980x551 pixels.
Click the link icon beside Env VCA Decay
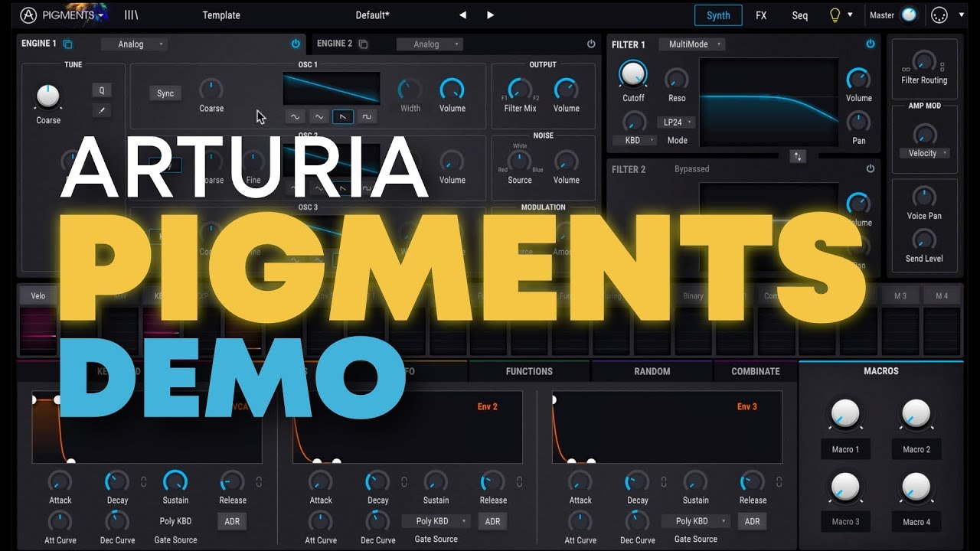pyautogui.click(x=143, y=482)
